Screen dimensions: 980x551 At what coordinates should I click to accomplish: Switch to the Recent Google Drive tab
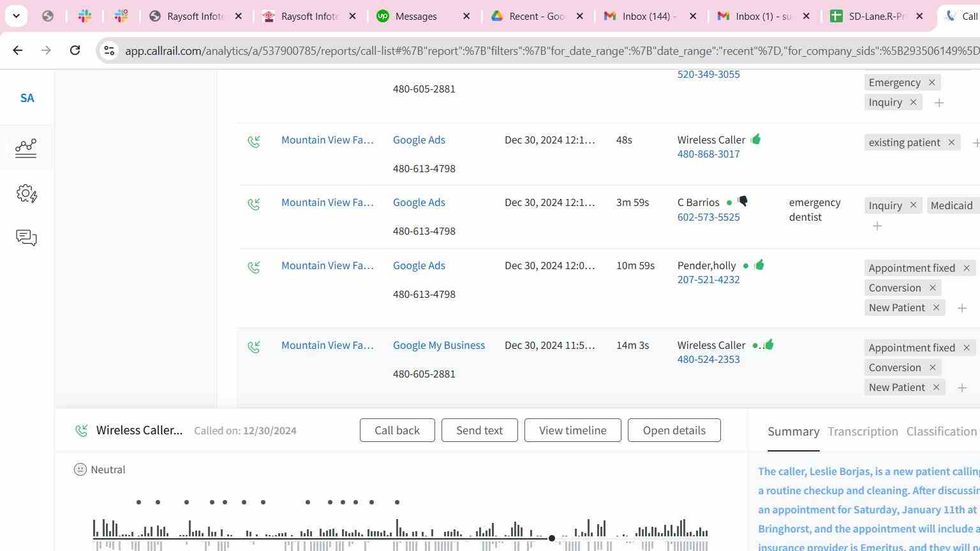tap(537, 16)
